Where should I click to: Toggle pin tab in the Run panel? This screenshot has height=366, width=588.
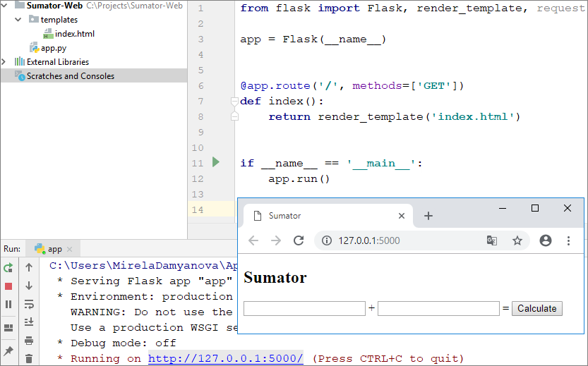click(8, 350)
